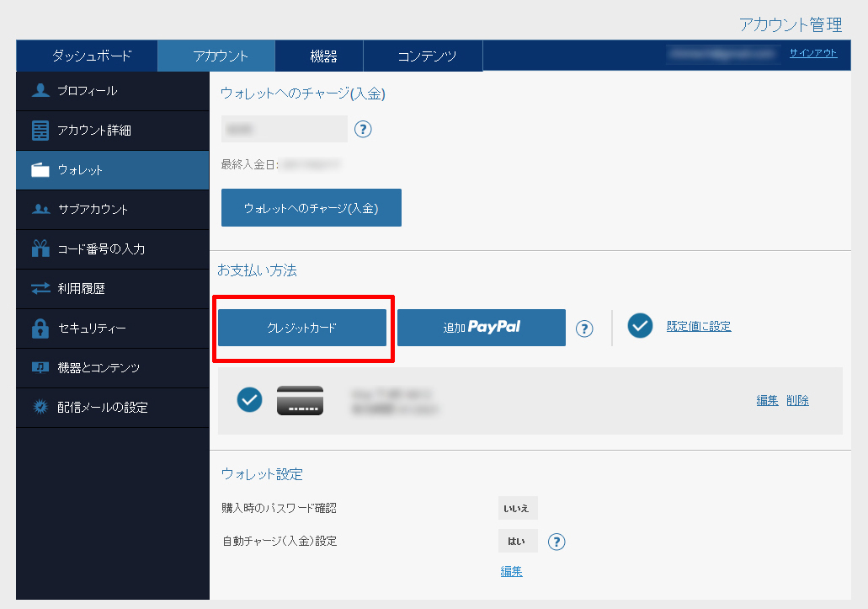
Task: Click 削除 link for saved card
Action: [797, 400]
